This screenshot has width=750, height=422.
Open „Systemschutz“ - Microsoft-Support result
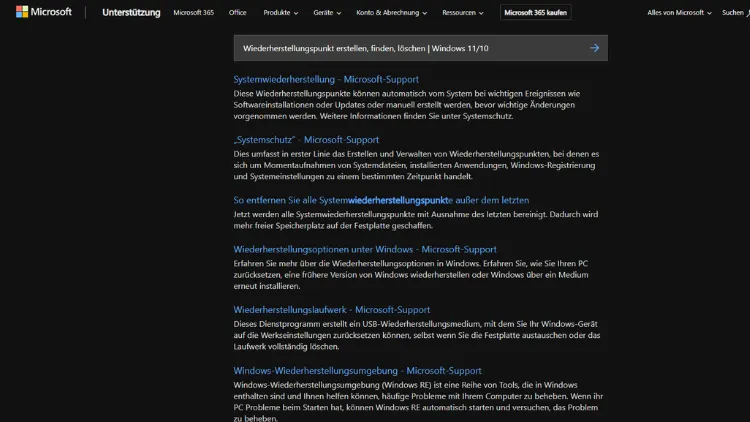pyautogui.click(x=306, y=140)
